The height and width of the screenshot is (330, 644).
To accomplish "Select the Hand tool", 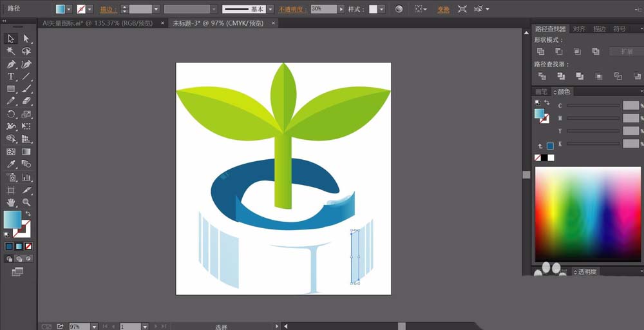I will tap(11, 202).
